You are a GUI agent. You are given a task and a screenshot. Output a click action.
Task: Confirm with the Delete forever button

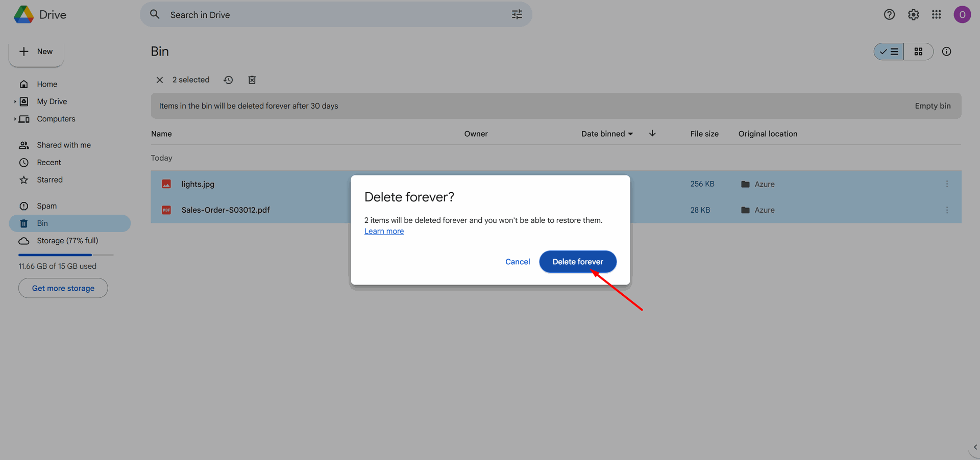click(578, 262)
